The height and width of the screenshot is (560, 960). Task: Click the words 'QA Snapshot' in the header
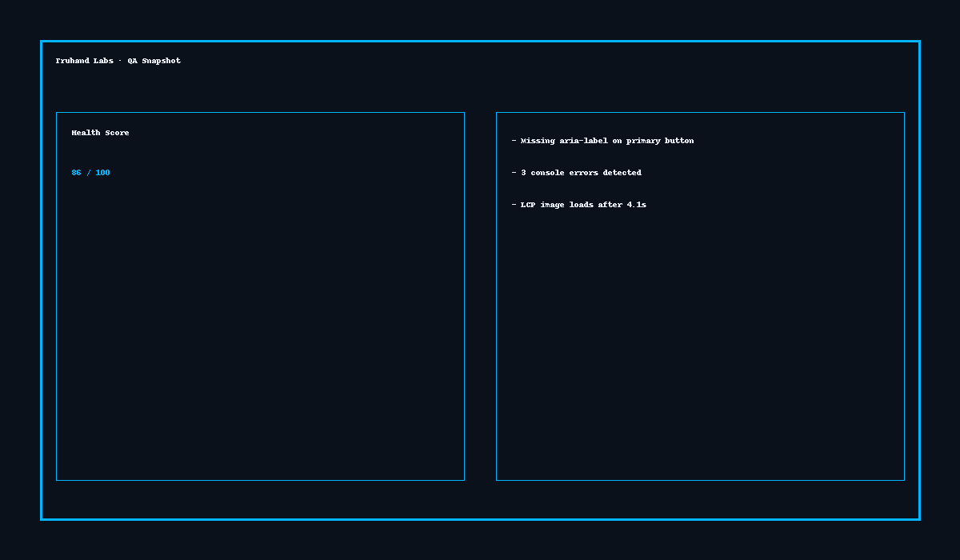coord(154,61)
